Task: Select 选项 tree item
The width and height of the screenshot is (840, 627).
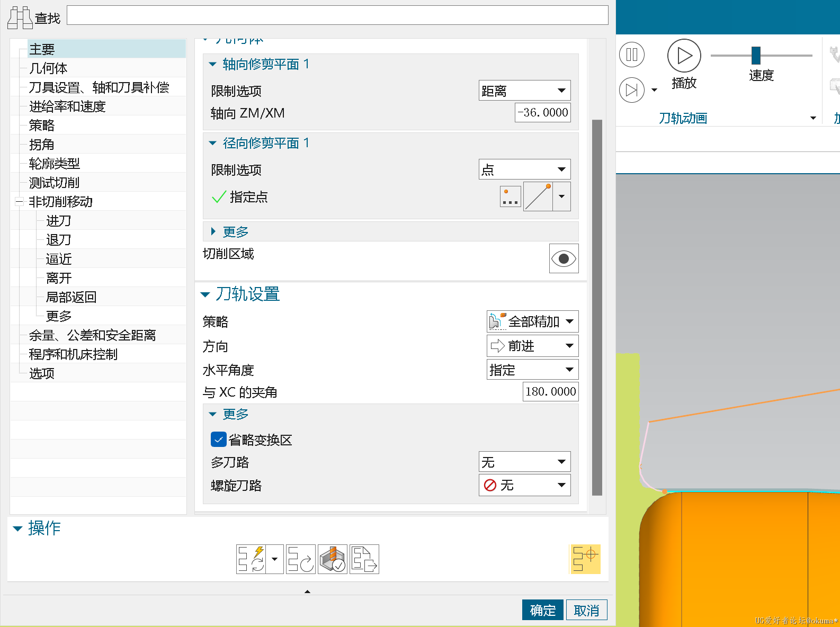Action: pyautogui.click(x=42, y=373)
